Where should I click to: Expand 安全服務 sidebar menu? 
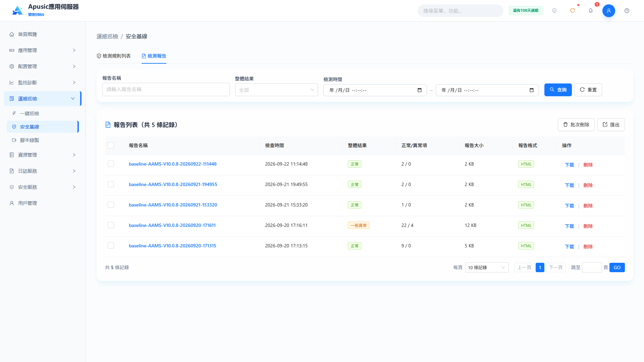(x=43, y=187)
